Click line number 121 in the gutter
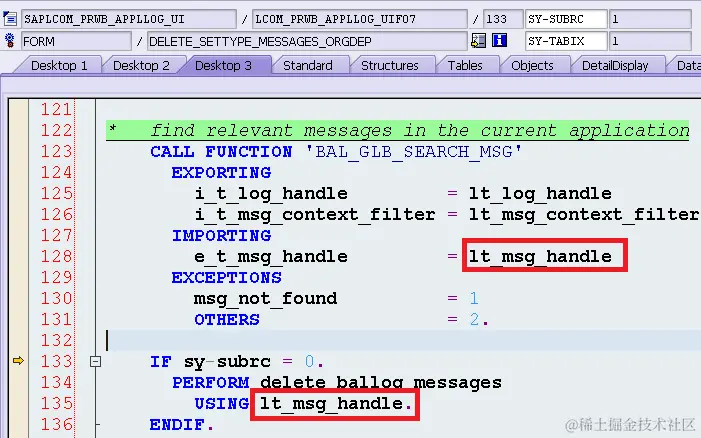This screenshot has height=438, width=701. [56, 109]
